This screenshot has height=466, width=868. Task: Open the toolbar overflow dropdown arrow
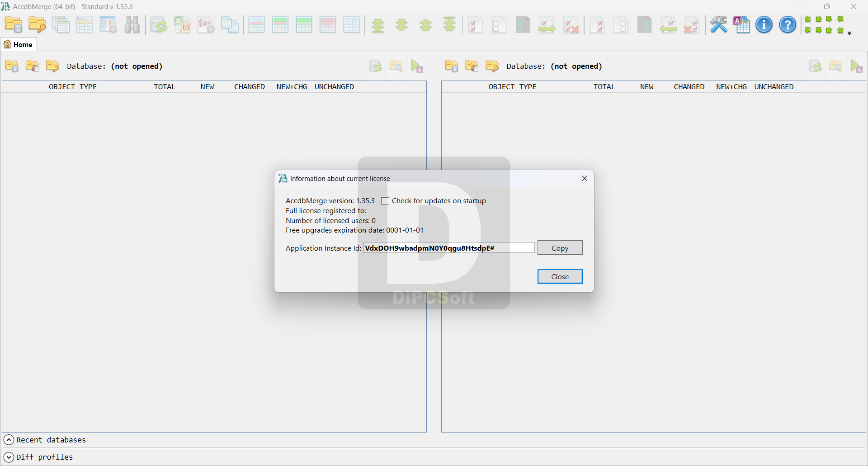click(849, 33)
